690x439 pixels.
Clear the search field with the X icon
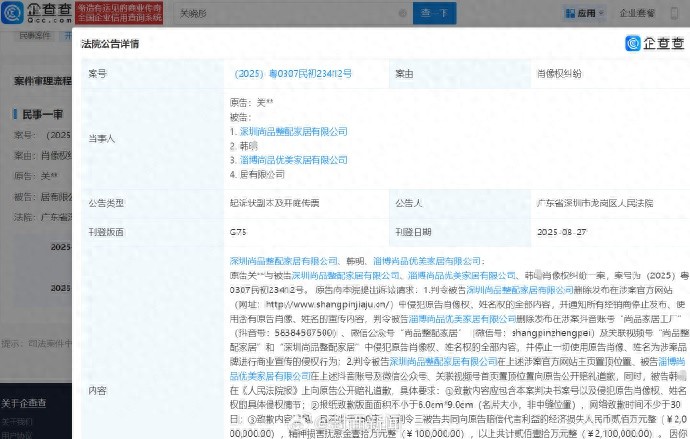click(402, 13)
